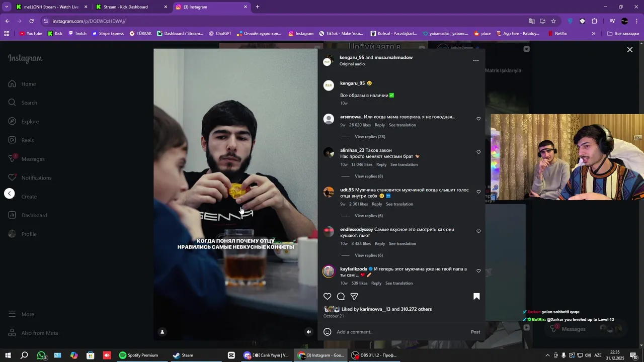This screenshot has width=644, height=362.
Task: Like the comment by alimhan_23
Action: [x=478, y=152]
